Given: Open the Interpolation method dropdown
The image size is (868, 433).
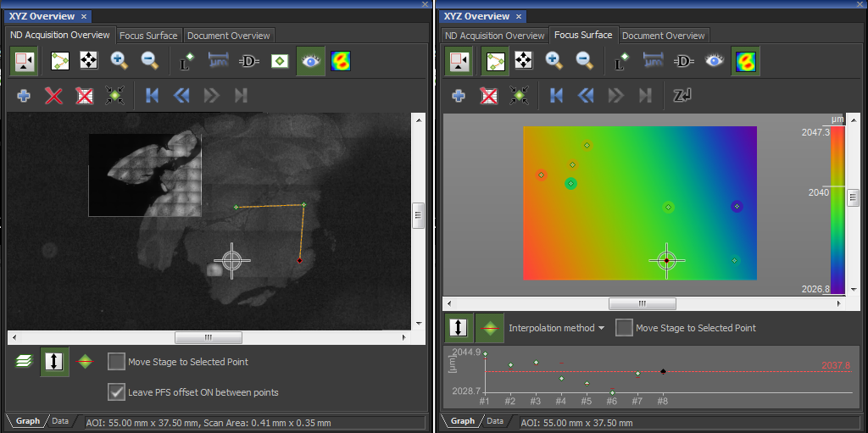Looking at the screenshot, I should point(556,328).
